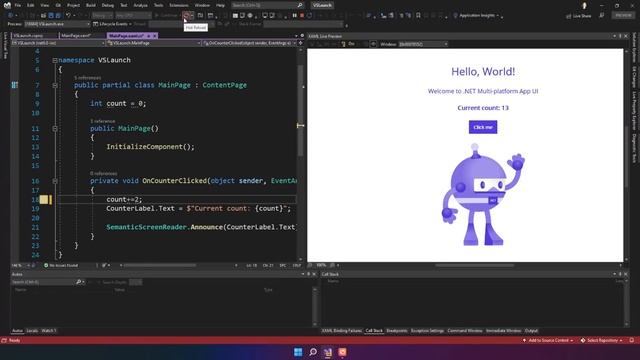Click Live Preview horizontal scrollbar
This screenshot has width=640, height=360.
474,265
